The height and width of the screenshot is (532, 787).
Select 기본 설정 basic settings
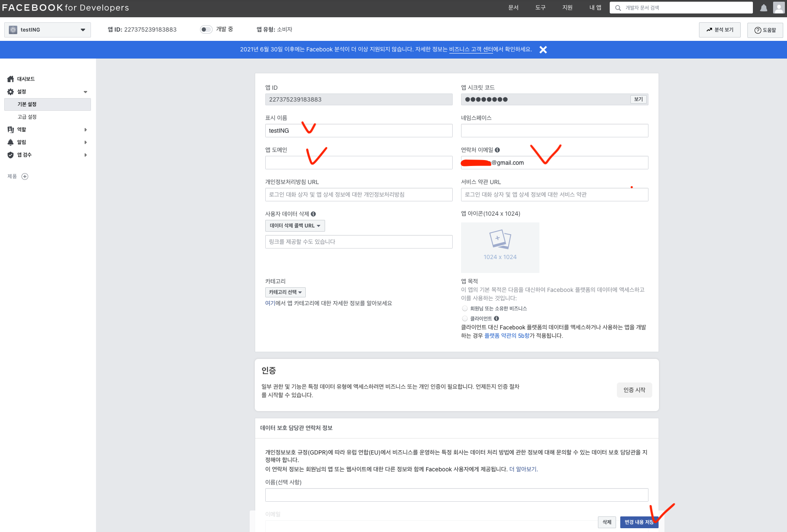click(48, 104)
